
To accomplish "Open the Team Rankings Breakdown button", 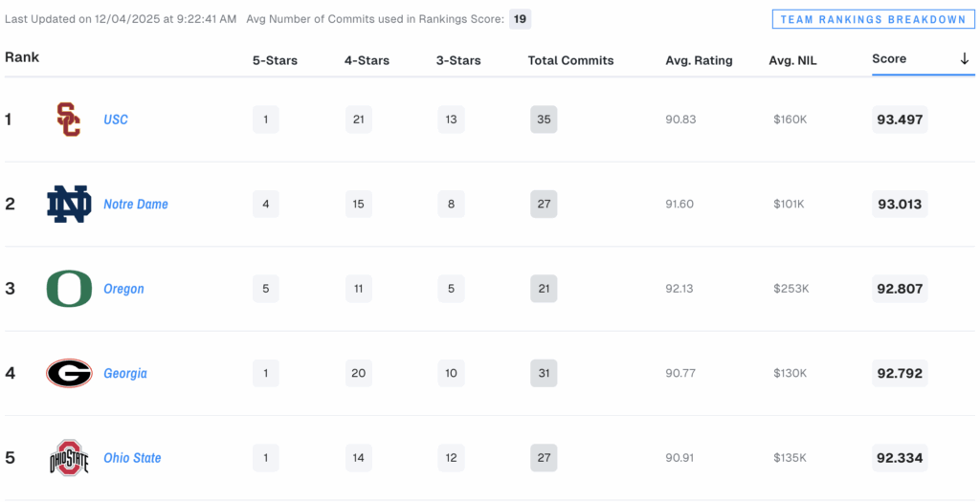I will 872,19.
